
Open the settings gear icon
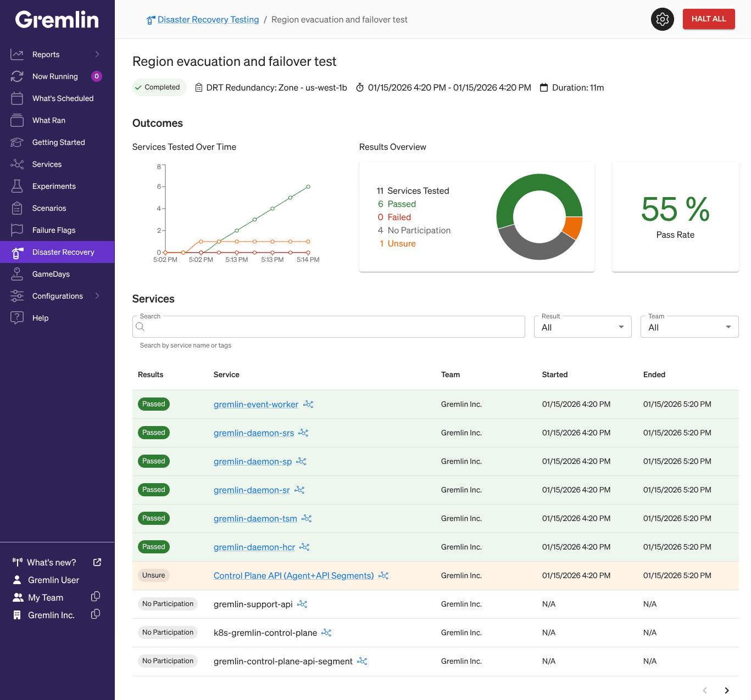pos(662,19)
